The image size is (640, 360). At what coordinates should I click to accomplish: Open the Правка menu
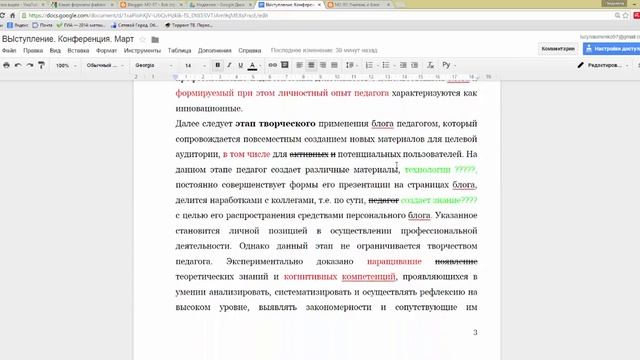pyautogui.click(x=33, y=51)
